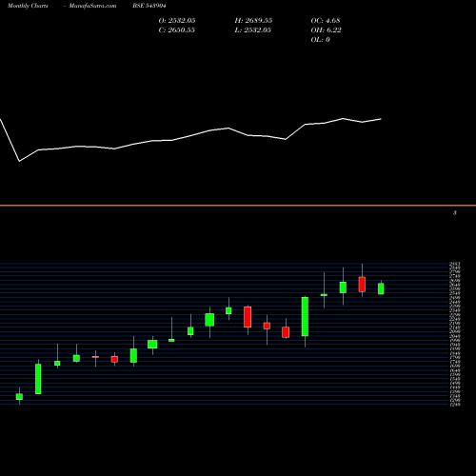Click the low value L: 2532.05

(252, 30)
